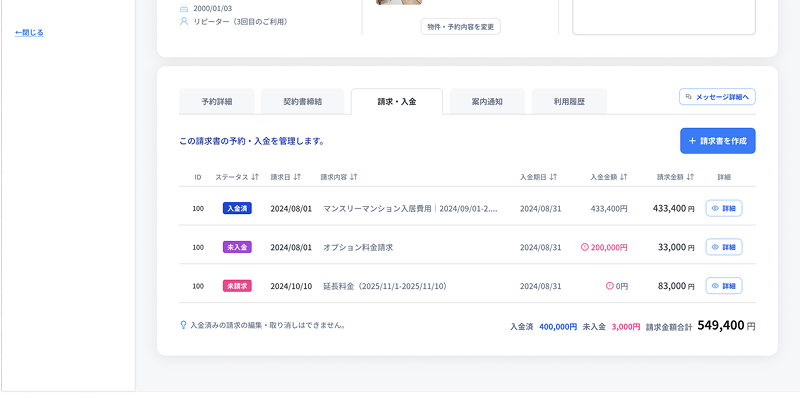The height and width of the screenshot is (400, 800).
Task: Sort table by 入金金額 column arrows
Action: coord(623,177)
